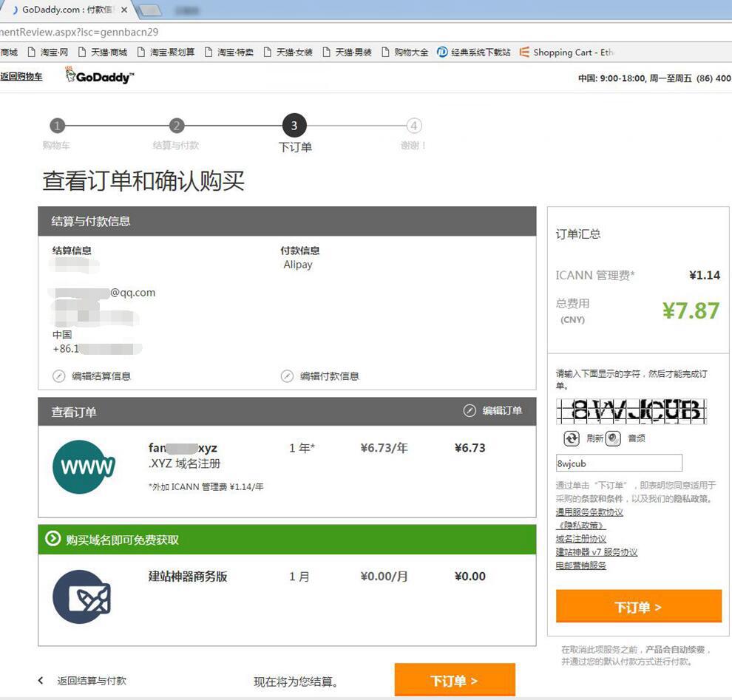Viewport: 732px width, 700px height.
Task: Open the 《隐私政策》 link
Action: coord(580,526)
